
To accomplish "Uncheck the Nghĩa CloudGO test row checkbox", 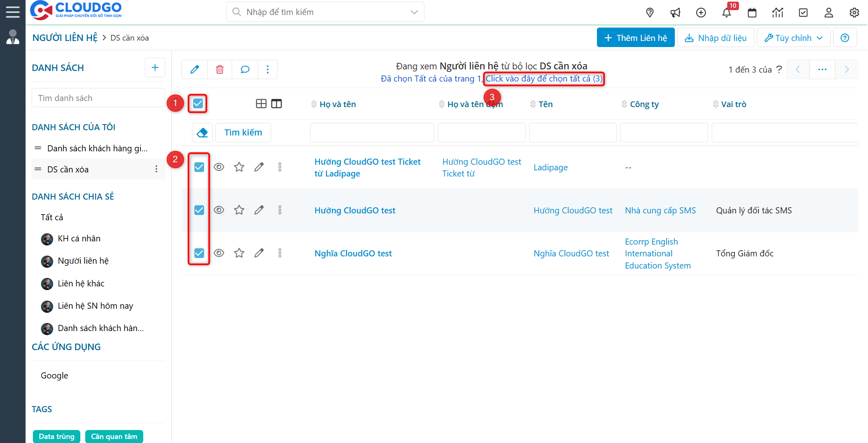I will click(x=199, y=253).
